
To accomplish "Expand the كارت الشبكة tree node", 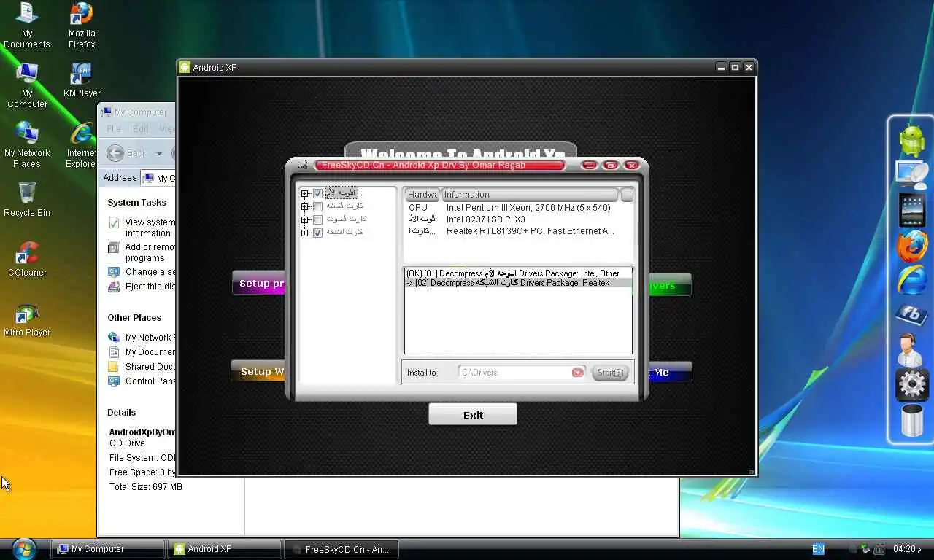I will tap(305, 233).
